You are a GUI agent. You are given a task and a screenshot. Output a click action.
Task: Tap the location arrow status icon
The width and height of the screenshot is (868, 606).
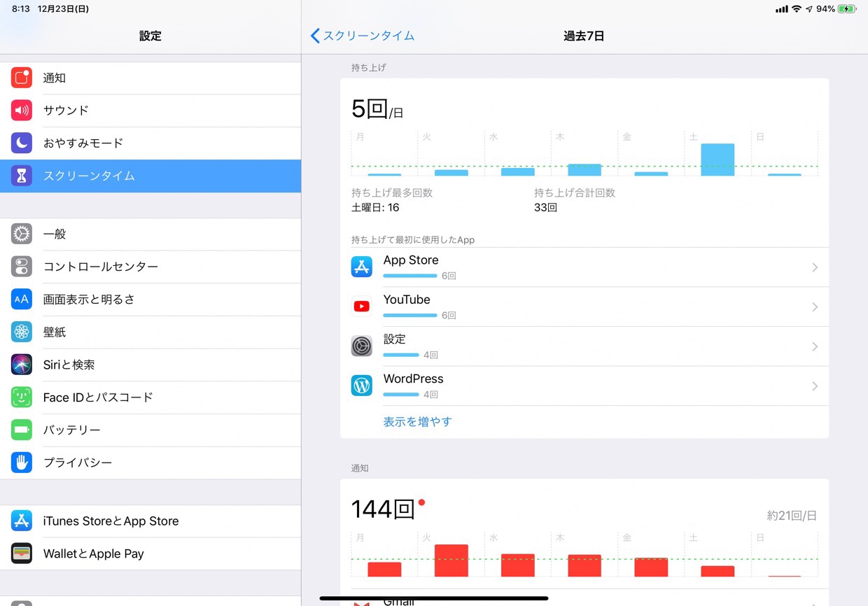809,9
